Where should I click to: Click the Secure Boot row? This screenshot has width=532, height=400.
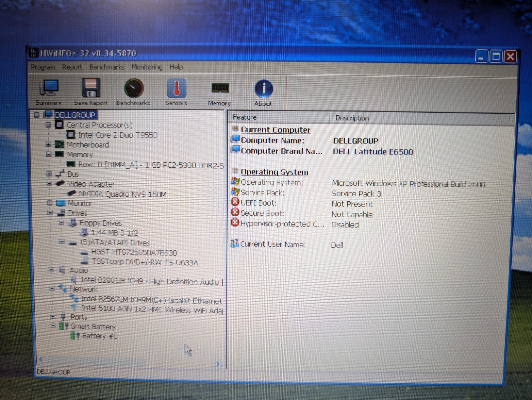pyautogui.click(x=302, y=214)
